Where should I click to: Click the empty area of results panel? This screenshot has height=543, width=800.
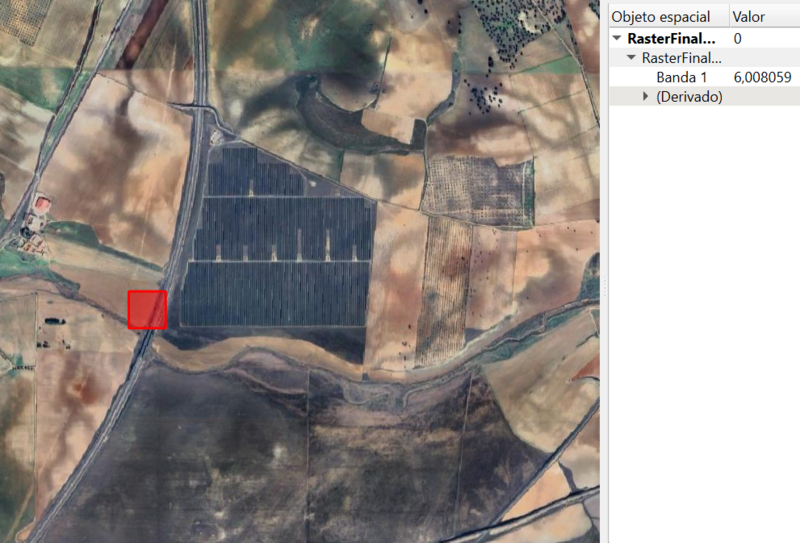point(704,322)
